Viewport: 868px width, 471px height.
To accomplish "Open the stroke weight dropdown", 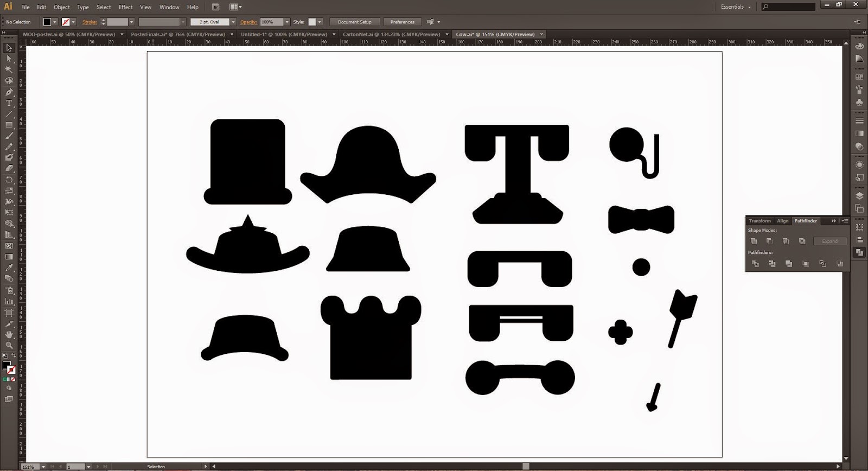I will [131, 22].
